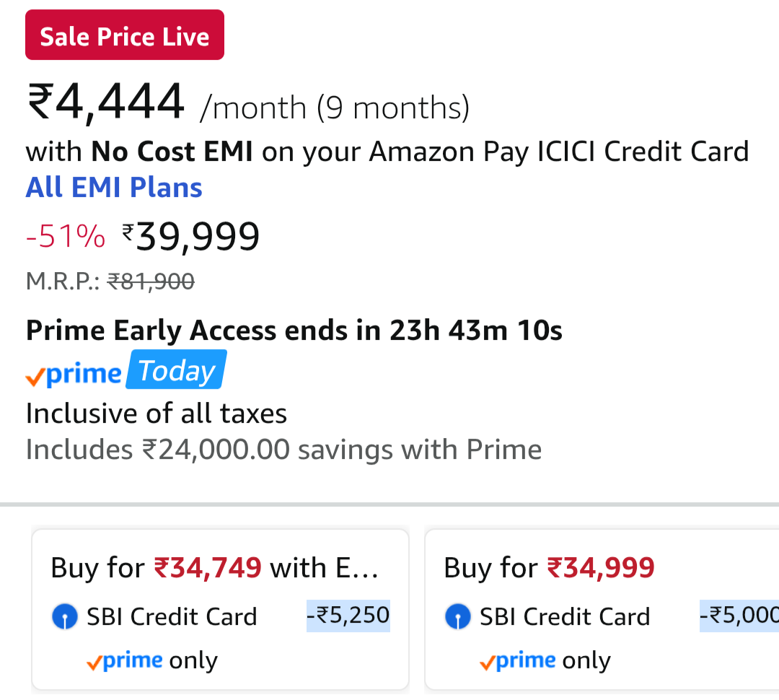The height and width of the screenshot is (700, 779).
Task: Tap the blue Today delivery badge
Action: [x=176, y=370]
